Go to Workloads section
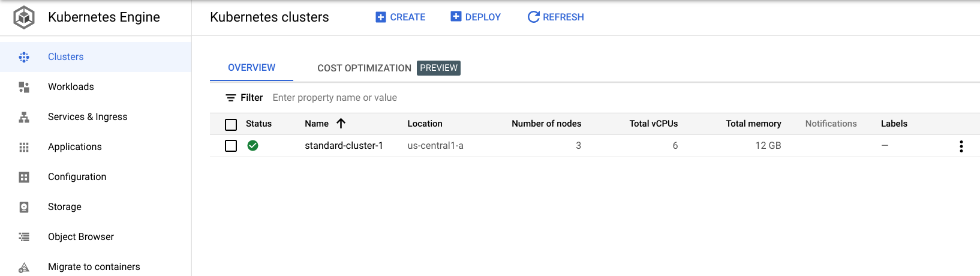This screenshot has height=276, width=980. [x=95, y=87]
